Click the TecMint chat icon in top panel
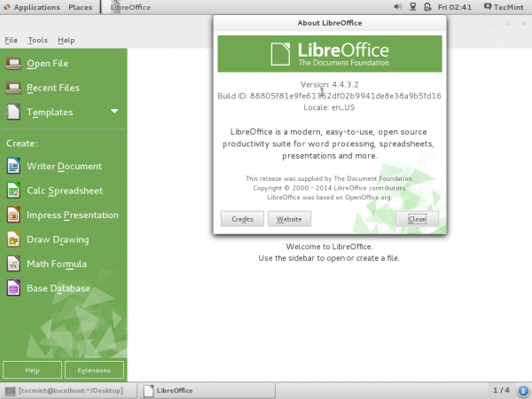Viewport: 532px width, 399px height. [488, 7]
